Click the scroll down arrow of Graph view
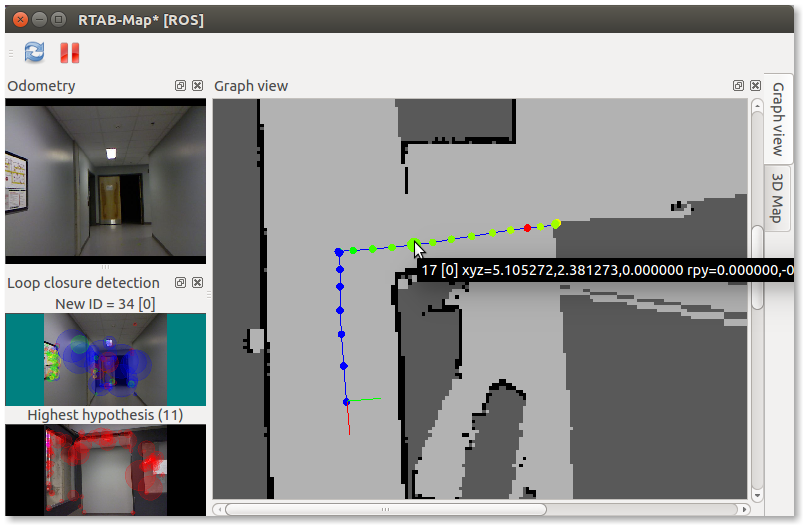Viewport: 803px width, 525px height. (x=757, y=494)
